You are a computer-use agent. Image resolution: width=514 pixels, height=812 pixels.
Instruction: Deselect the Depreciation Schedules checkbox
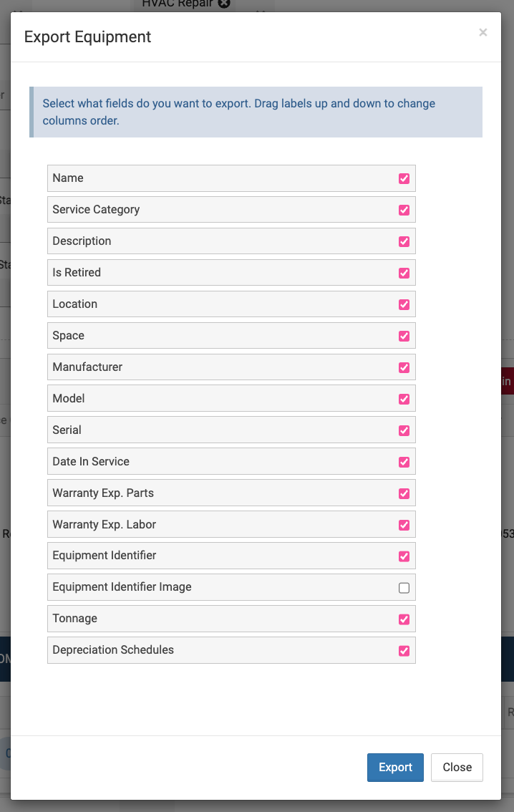point(404,651)
